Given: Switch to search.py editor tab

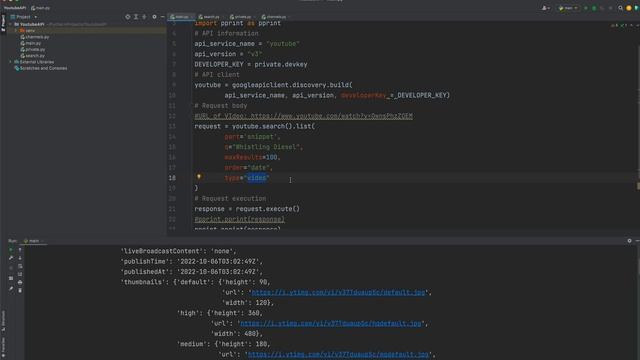Looking at the screenshot, I should (x=211, y=17).
